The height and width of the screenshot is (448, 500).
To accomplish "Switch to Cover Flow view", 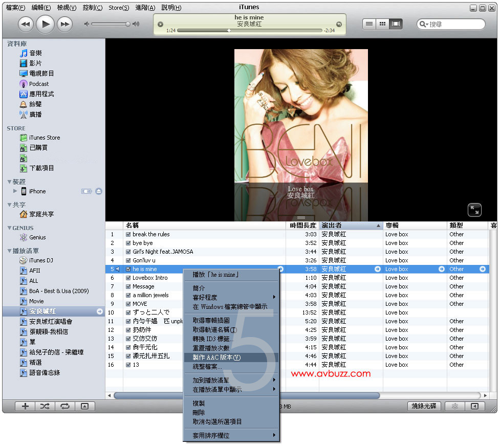I will 396,24.
